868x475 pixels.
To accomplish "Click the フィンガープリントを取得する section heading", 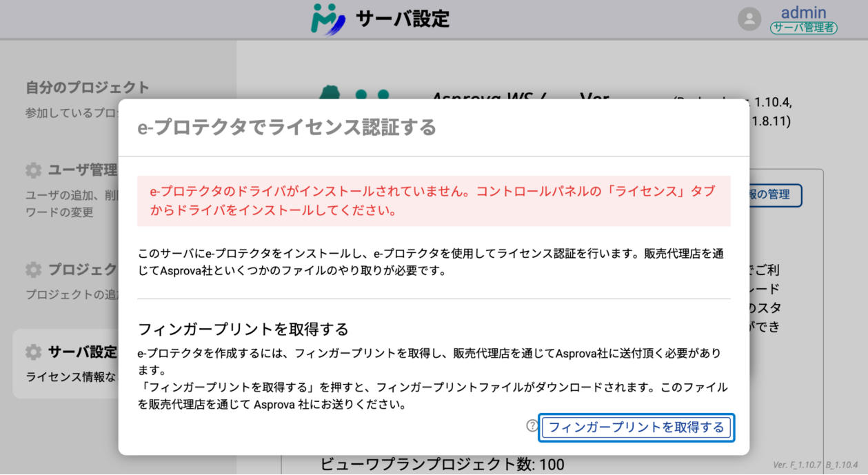I will [243, 328].
